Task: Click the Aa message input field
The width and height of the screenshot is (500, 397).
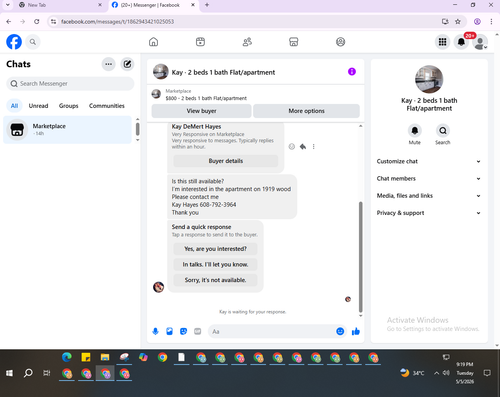Action: 272,331
